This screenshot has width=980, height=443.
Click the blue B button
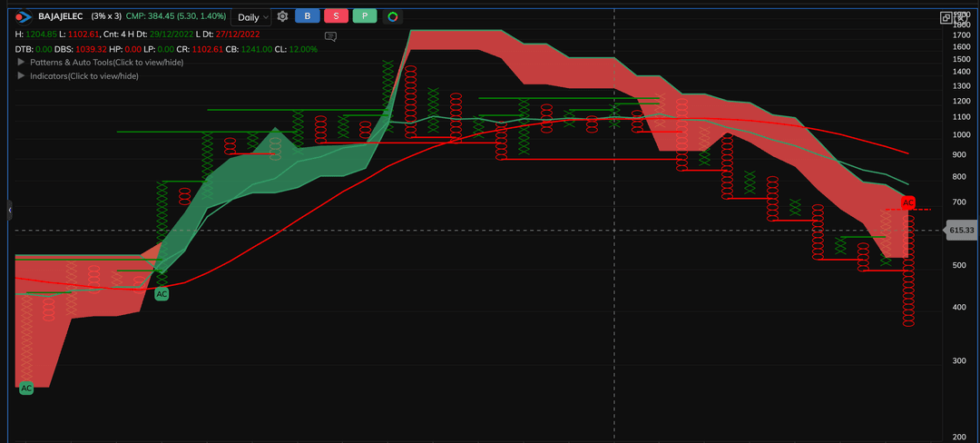tap(307, 16)
